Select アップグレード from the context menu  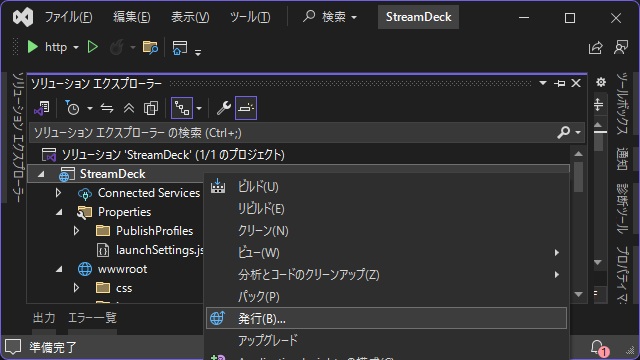(386, 340)
